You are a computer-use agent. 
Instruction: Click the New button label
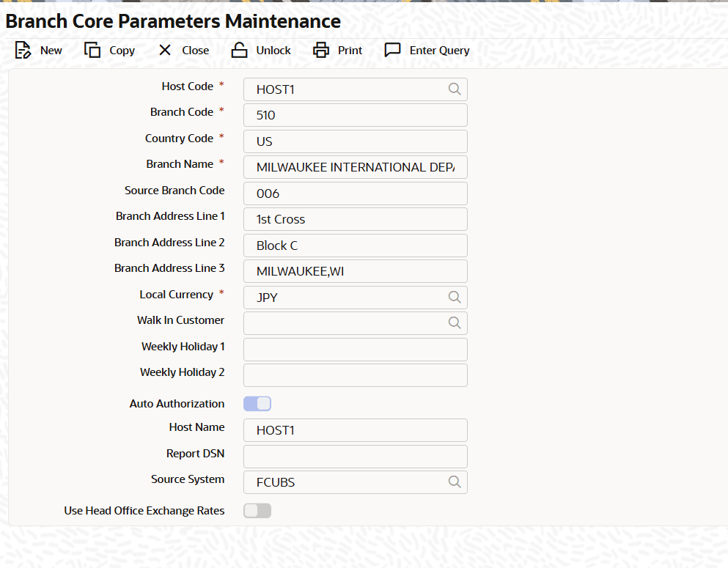pyautogui.click(x=51, y=50)
